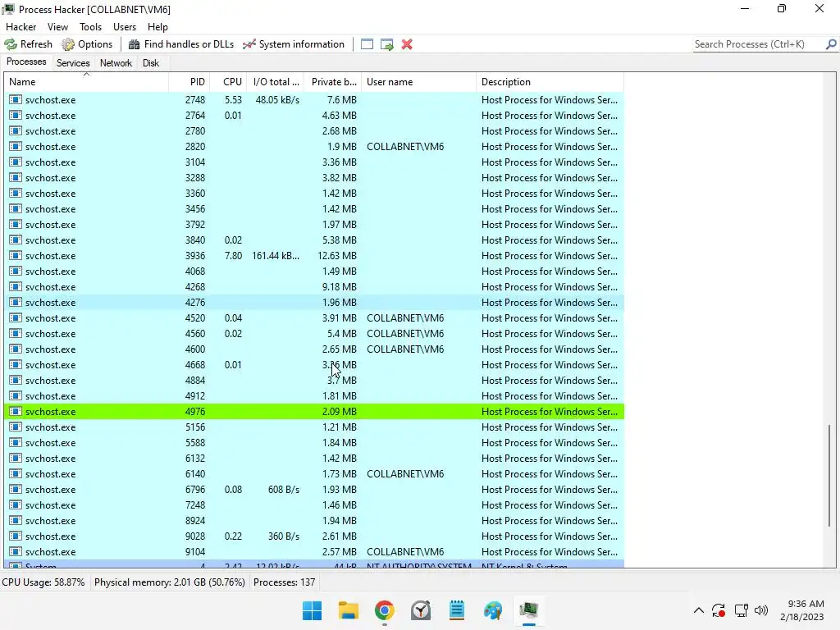The width and height of the screenshot is (840, 630).
Task: Sort by the PID column header
Action: pos(189,82)
